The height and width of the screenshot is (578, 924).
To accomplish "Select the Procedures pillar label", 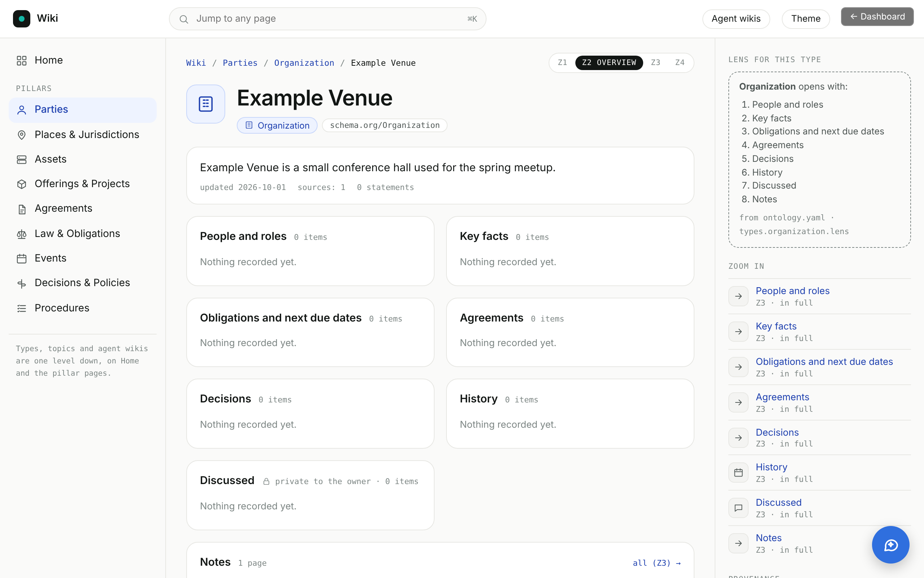I will click(62, 308).
